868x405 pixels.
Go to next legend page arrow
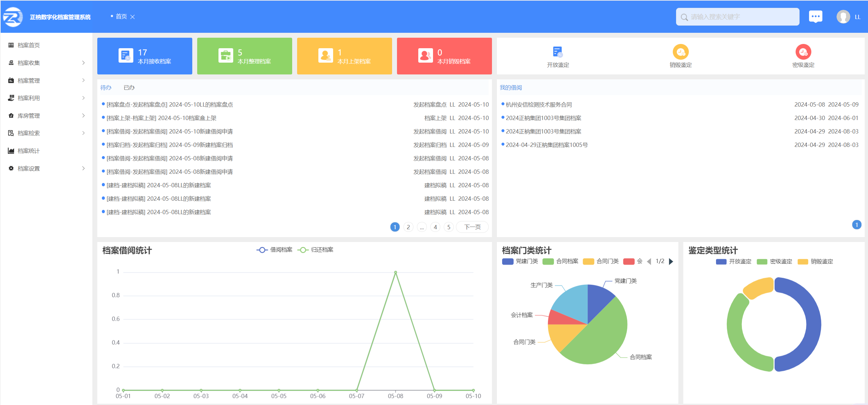coord(671,261)
